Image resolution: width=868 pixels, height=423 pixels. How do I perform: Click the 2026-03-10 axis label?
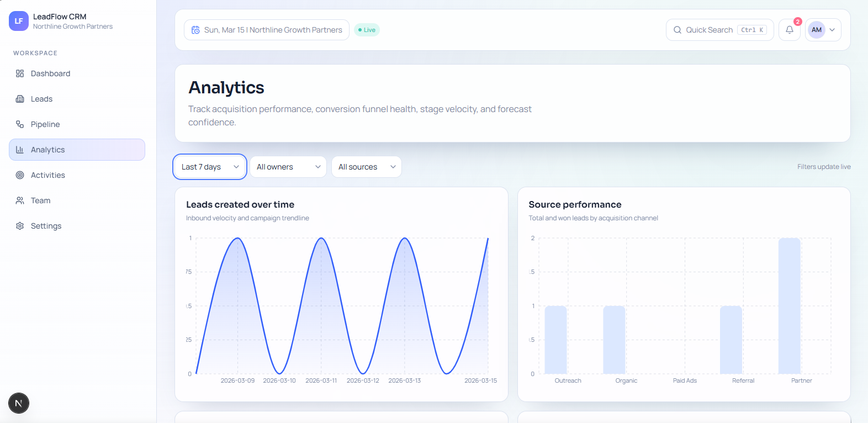pyautogui.click(x=279, y=380)
